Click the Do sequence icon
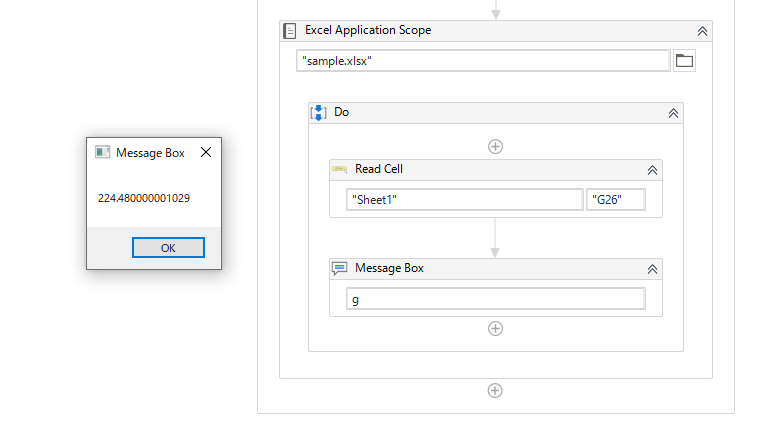Image resolution: width=763 pixels, height=438 pixels. [318, 112]
